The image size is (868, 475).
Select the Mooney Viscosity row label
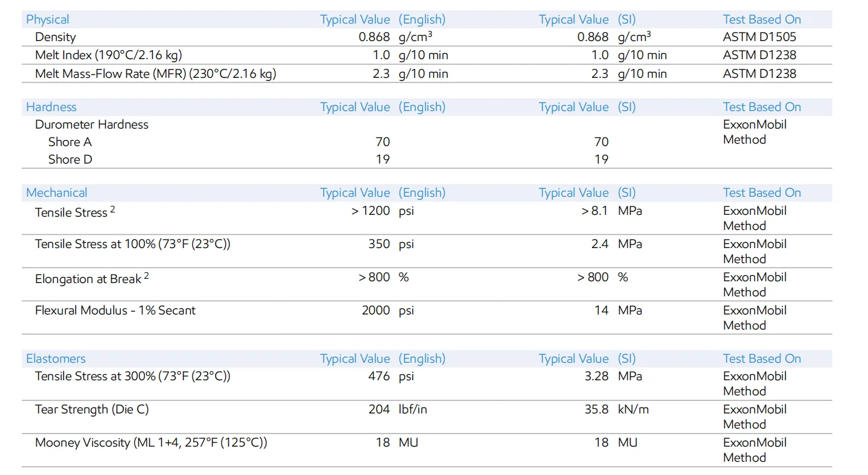point(150,442)
